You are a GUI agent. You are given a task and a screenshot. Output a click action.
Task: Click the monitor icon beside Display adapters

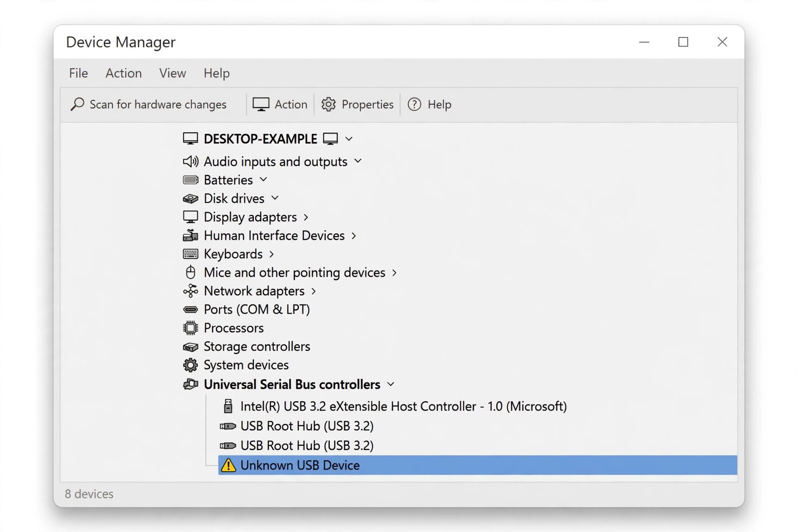point(191,217)
